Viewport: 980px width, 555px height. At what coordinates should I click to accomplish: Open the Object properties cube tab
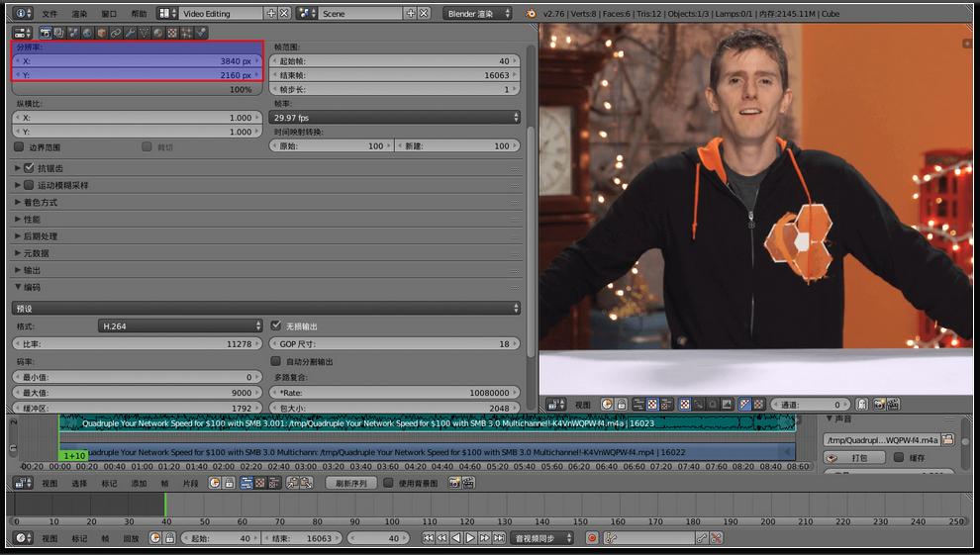[x=102, y=33]
